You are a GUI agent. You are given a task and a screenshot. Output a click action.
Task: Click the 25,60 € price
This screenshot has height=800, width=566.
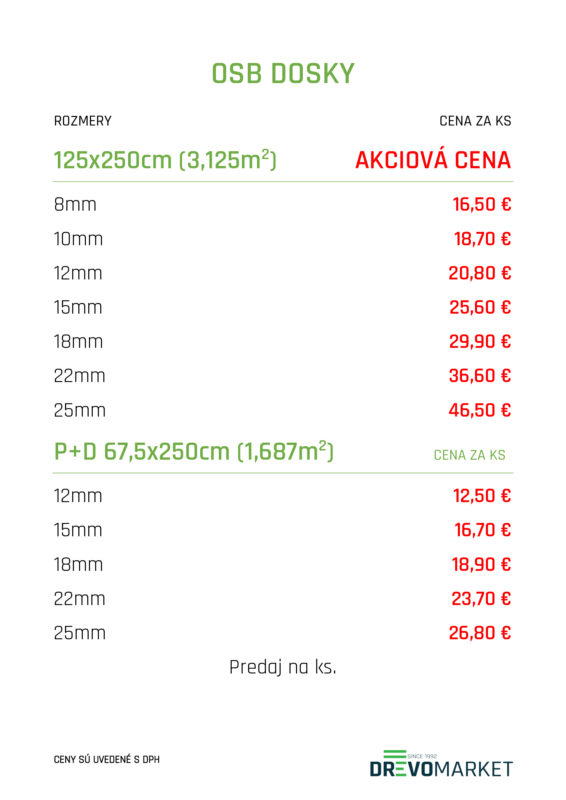point(480,307)
